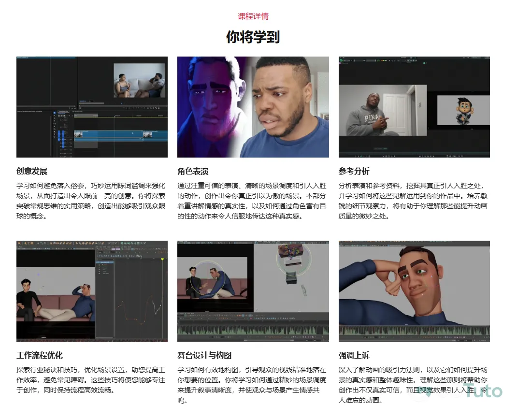Select the 工作流程优化 card title
This screenshot has height=420, width=517.
point(40,355)
